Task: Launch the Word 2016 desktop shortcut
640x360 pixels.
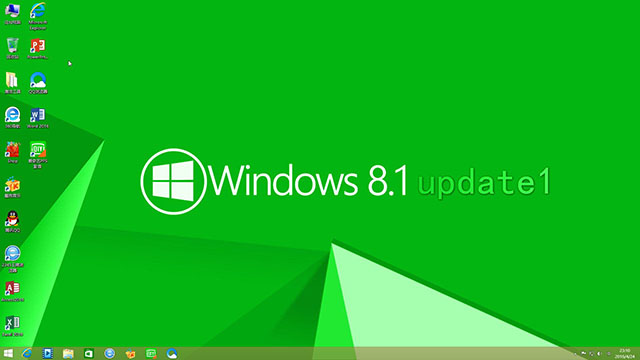Action: [x=38, y=118]
